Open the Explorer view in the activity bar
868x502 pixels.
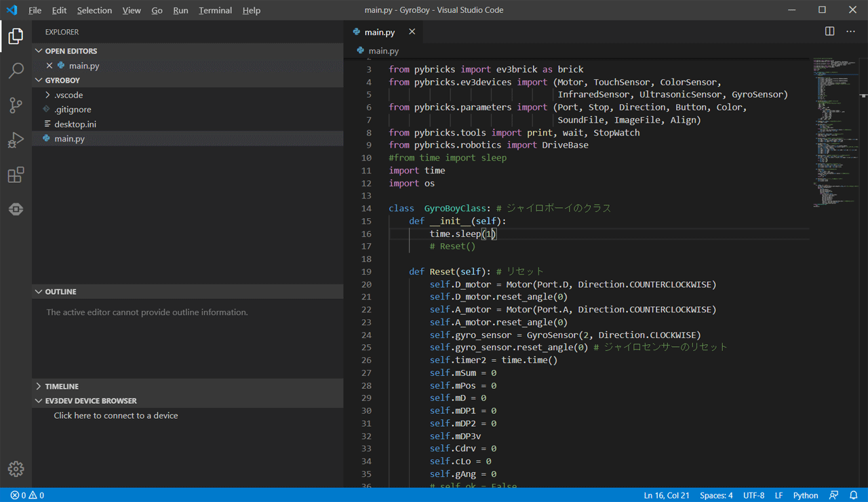16,37
